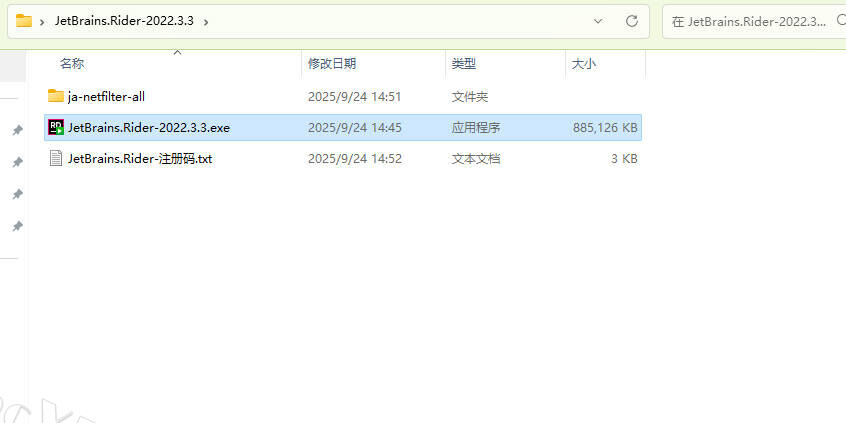Sort files by the 名称 column header

[x=72, y=64]
